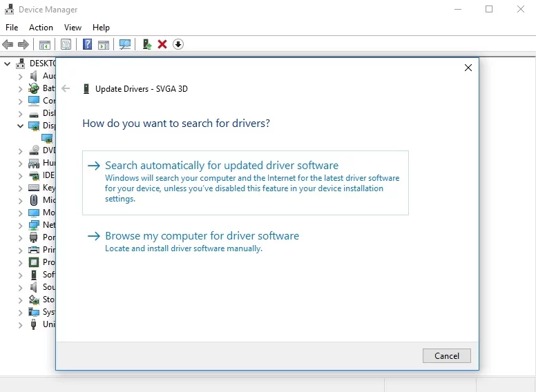Click the back arrow in Update Drivers dialog
536x392 pixels.
(x=66, y=88)
